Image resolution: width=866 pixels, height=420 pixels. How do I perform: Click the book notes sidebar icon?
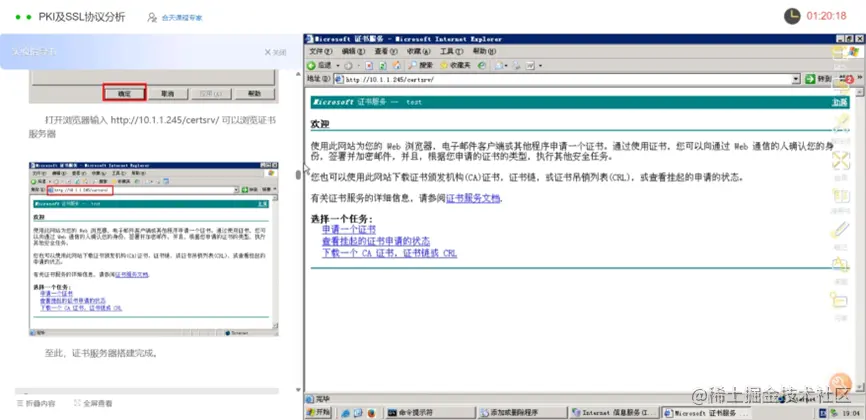coord(841,196)
